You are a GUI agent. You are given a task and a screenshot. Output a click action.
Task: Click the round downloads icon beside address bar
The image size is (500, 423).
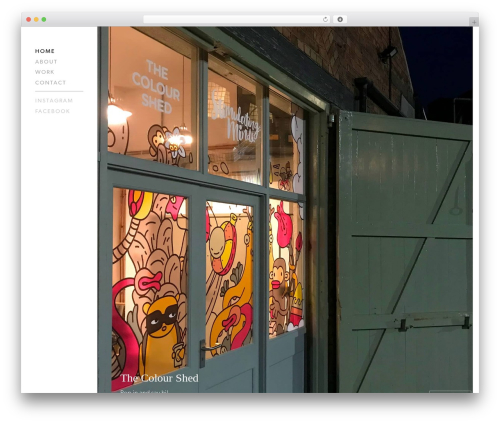[340, 20]
